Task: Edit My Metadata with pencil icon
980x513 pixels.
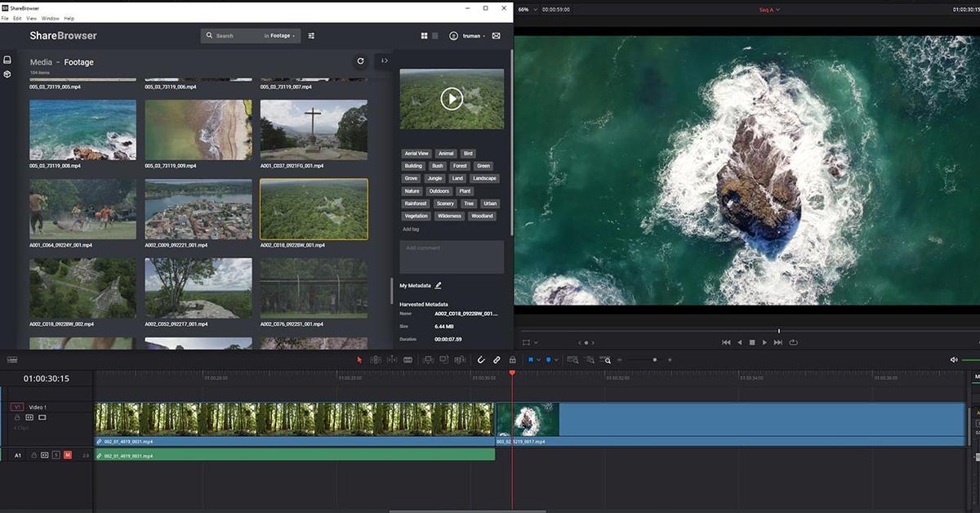Action: [x=439, y=285]
